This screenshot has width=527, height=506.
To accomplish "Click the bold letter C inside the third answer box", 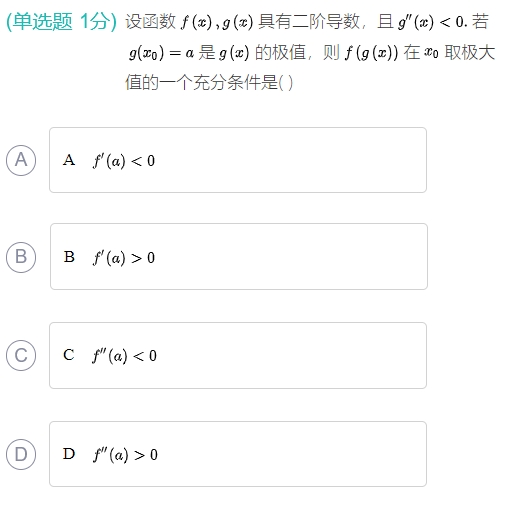I will pos(69,355).
